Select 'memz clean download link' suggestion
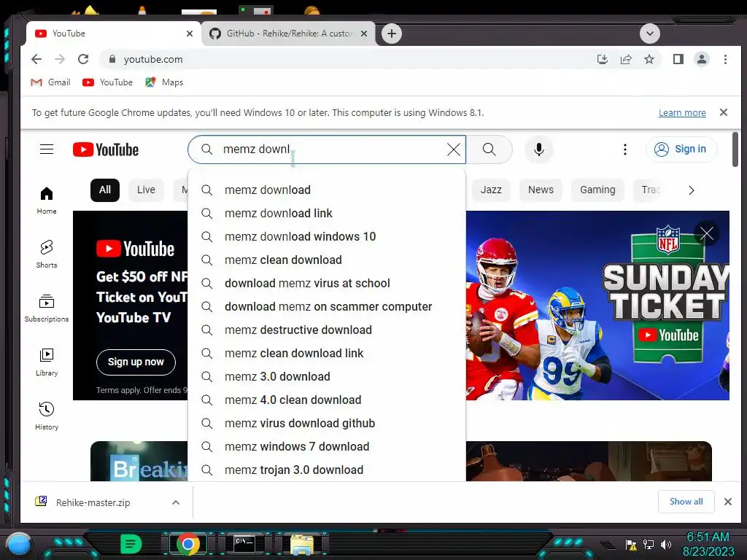The image size is (747, 560). [x=327, y=354]
